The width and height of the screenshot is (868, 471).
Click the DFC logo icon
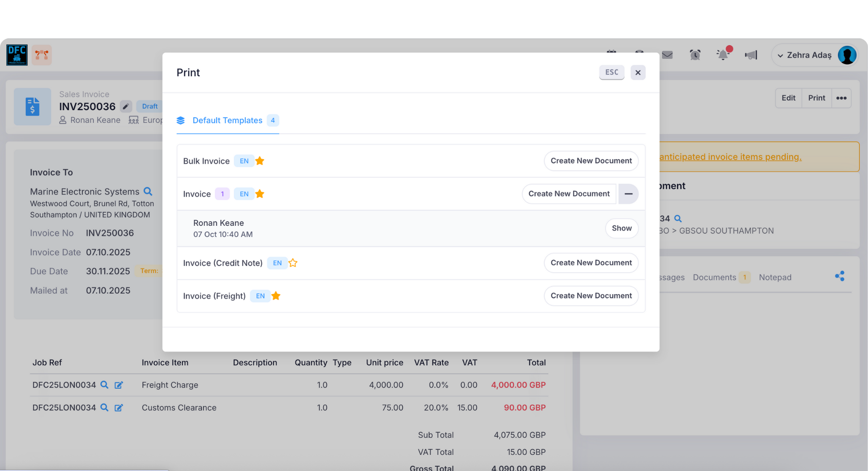[17, 55]
